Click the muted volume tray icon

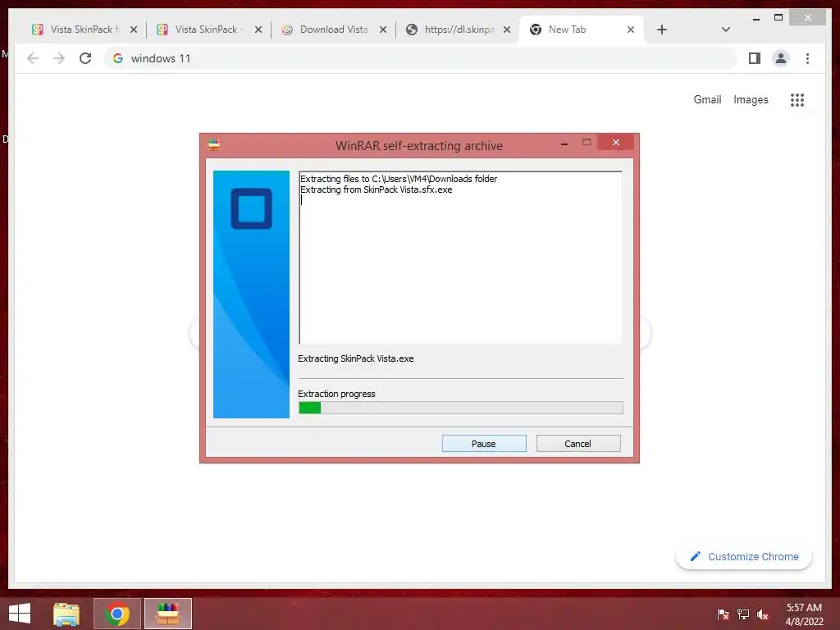[763, 614]
